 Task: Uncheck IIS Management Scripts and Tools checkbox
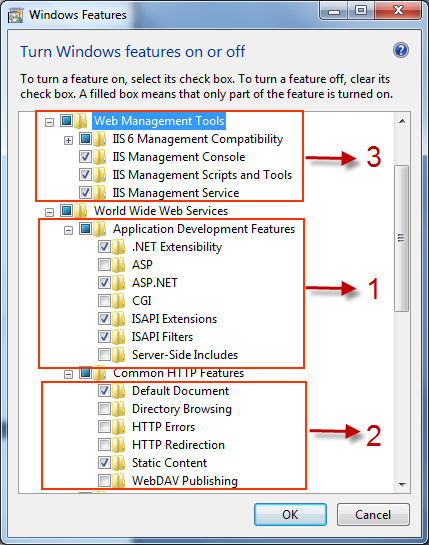(85, 174)
